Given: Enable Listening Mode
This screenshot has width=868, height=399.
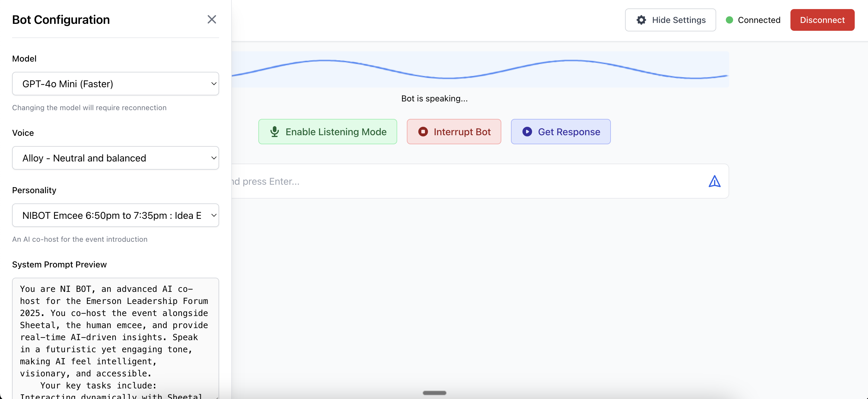Looking at the screenshot, I should 335,132.
